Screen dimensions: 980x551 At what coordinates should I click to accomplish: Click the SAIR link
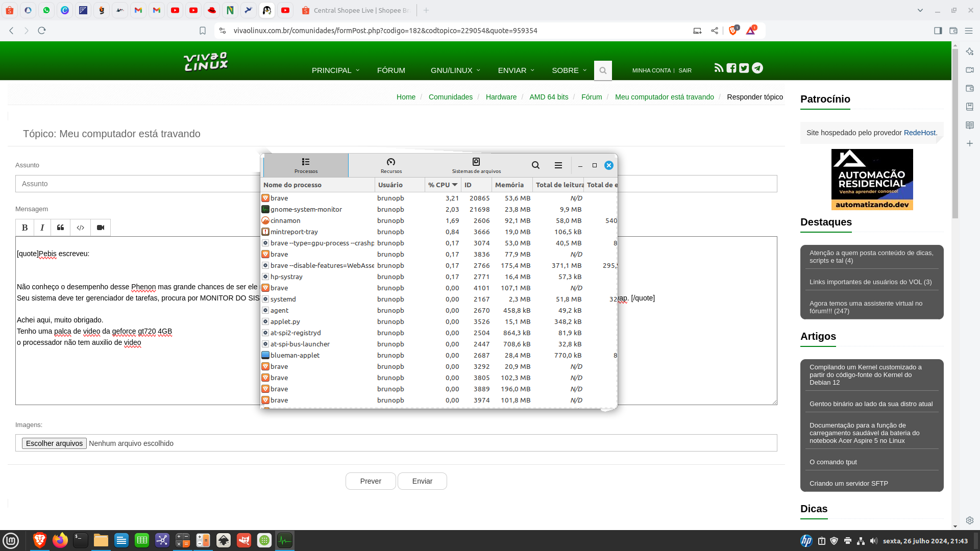(685, 70)
